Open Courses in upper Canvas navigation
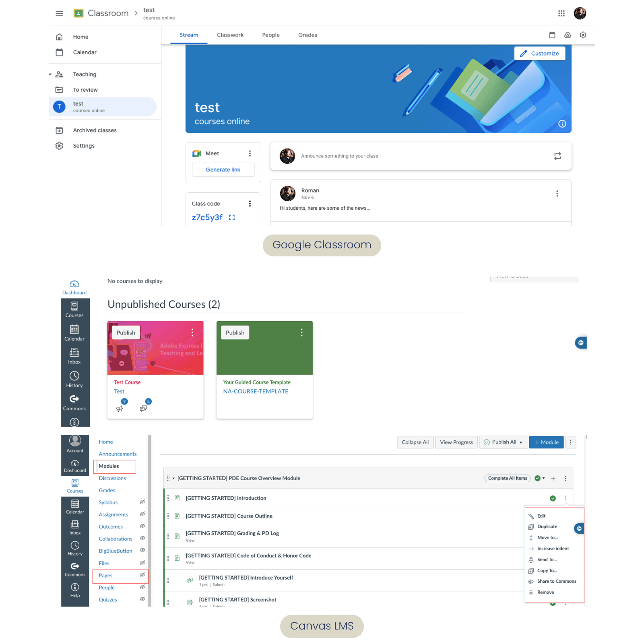Image resolution: width=644 pixels, height=644 pixels. 74,310
